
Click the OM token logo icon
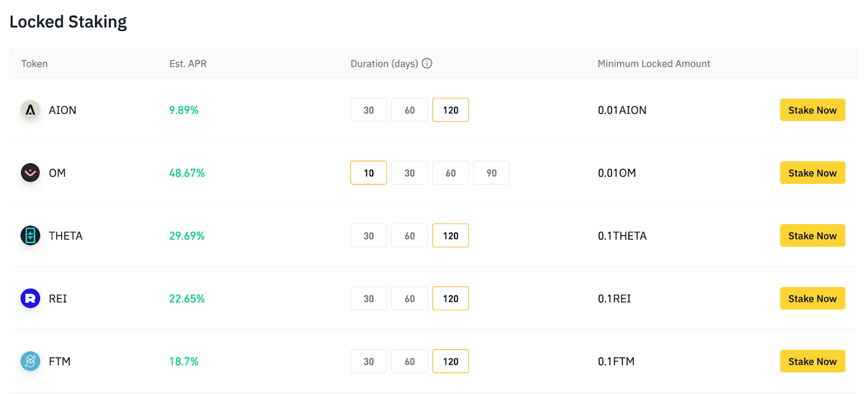point(30,173)
